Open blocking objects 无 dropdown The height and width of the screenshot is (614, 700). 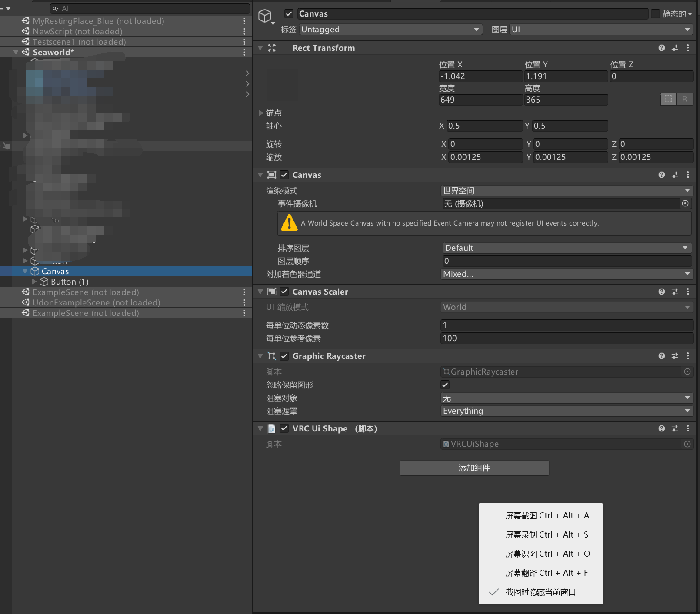[x=567, y=398]
